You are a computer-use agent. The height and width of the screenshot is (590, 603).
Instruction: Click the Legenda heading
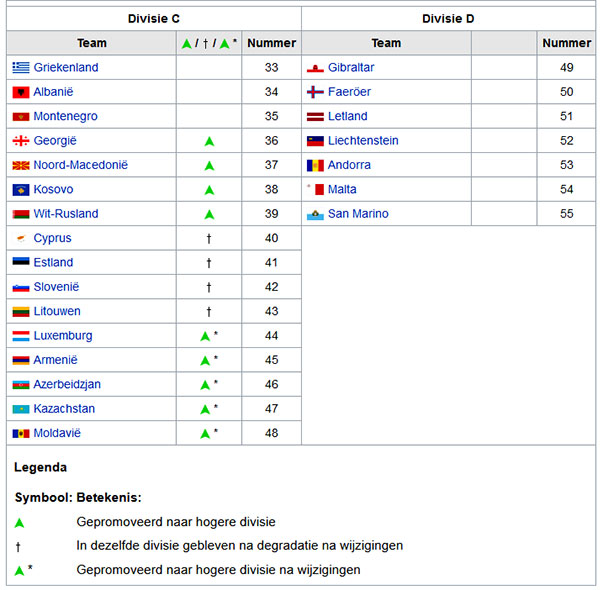click(40, 467)
